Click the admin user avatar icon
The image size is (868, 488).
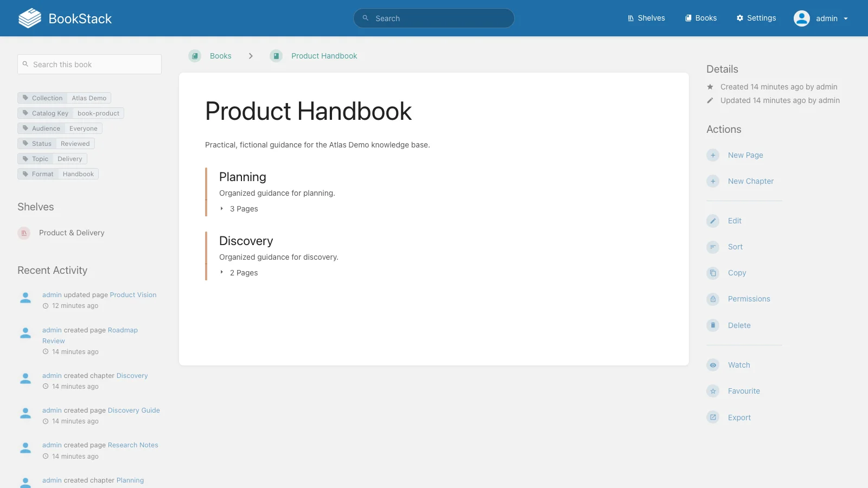pyautogui.click(x=802, y=18)
